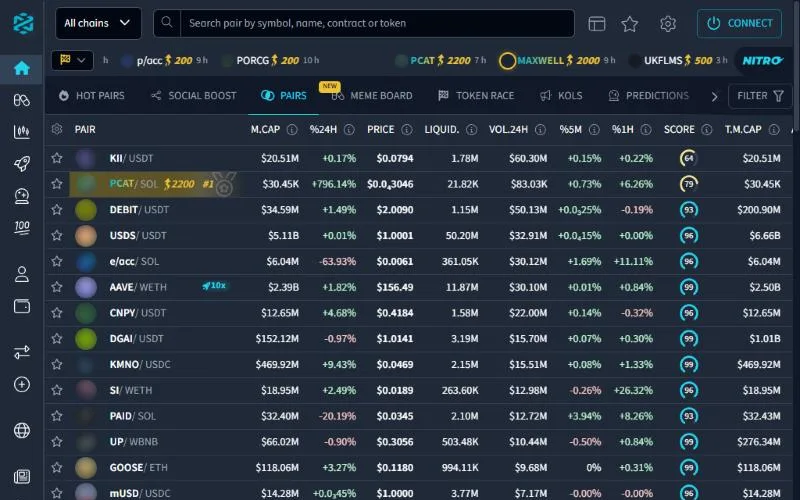
Task: Favorite the PCAT/SOL pair
Action: pyautogui.click(x=57, y=184)
